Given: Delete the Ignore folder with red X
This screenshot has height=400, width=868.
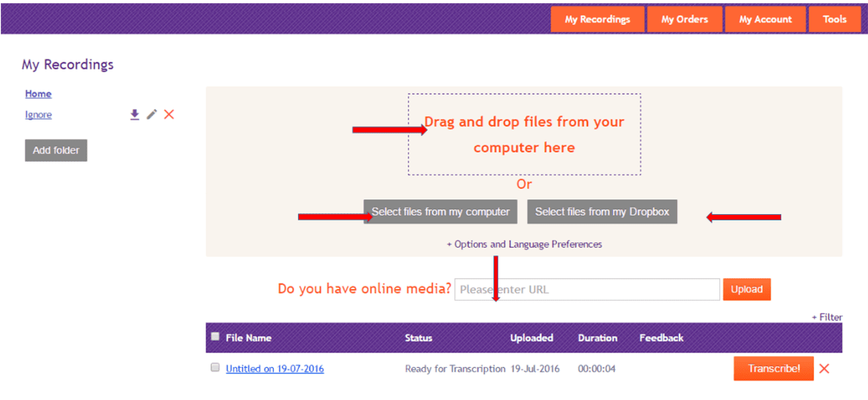Looking at the screenshot, I should 169,115.
